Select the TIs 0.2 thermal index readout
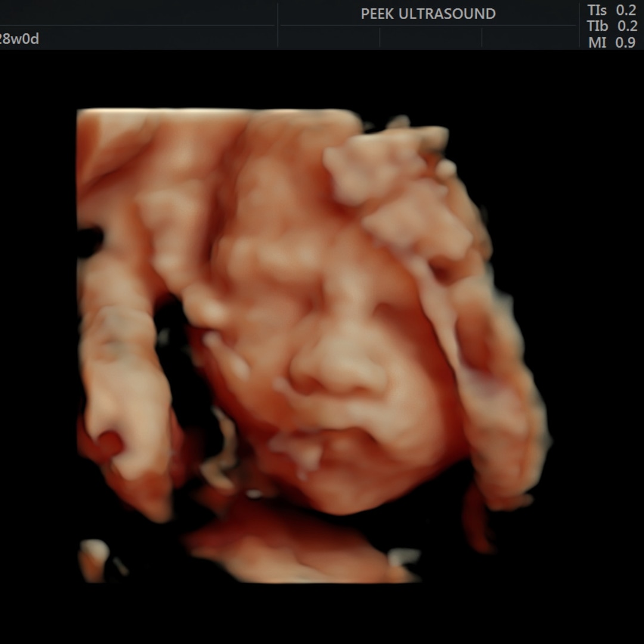Screen dimensions: 644x644 click(x=611, y=10)
